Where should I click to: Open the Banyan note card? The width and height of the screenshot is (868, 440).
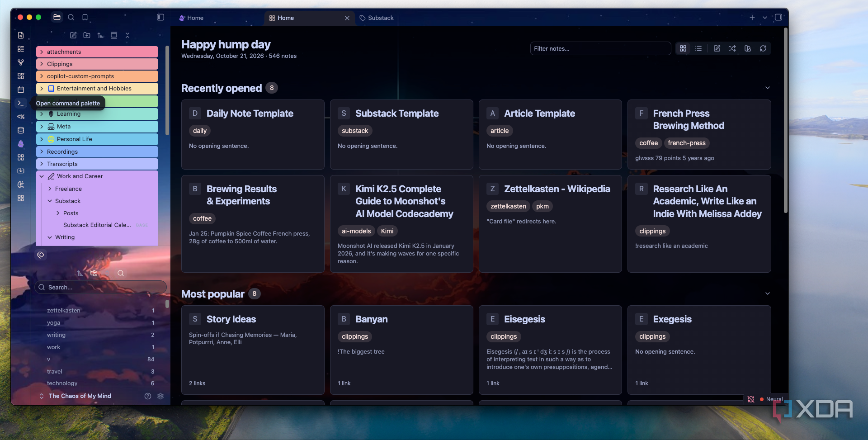401,350
